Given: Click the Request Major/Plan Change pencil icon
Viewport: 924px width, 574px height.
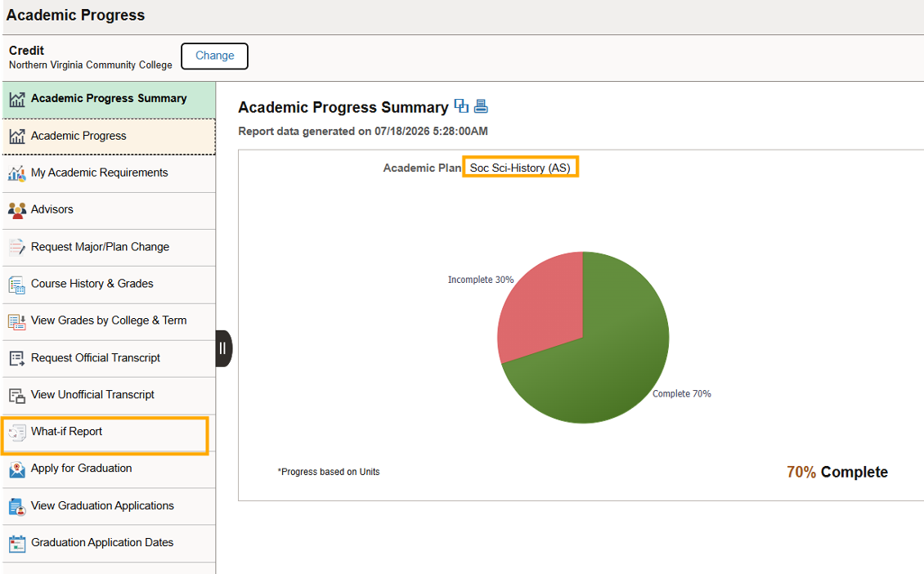Looking at the screenshot, I should [17, 247].
